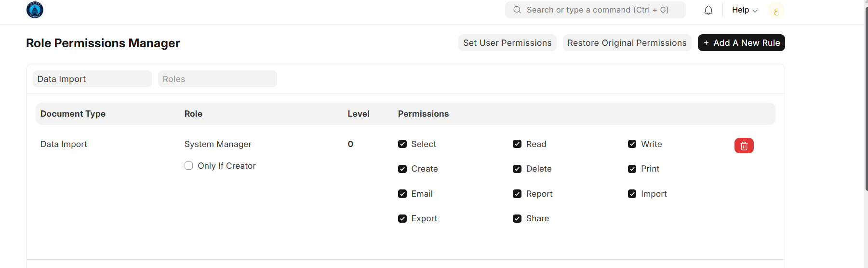The width and height of the screenshot is (868, 268).
Task: Turn off the Share permission
Action: (517, 218)
